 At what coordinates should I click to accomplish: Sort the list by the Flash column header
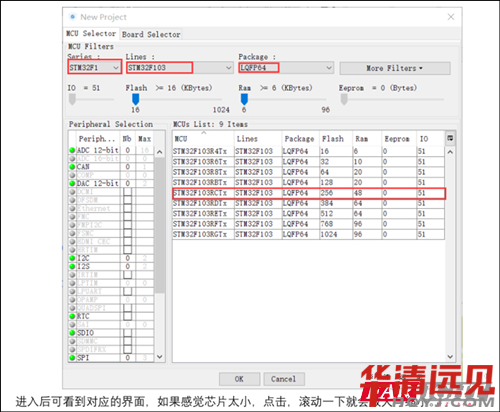[x=336, y=139]
